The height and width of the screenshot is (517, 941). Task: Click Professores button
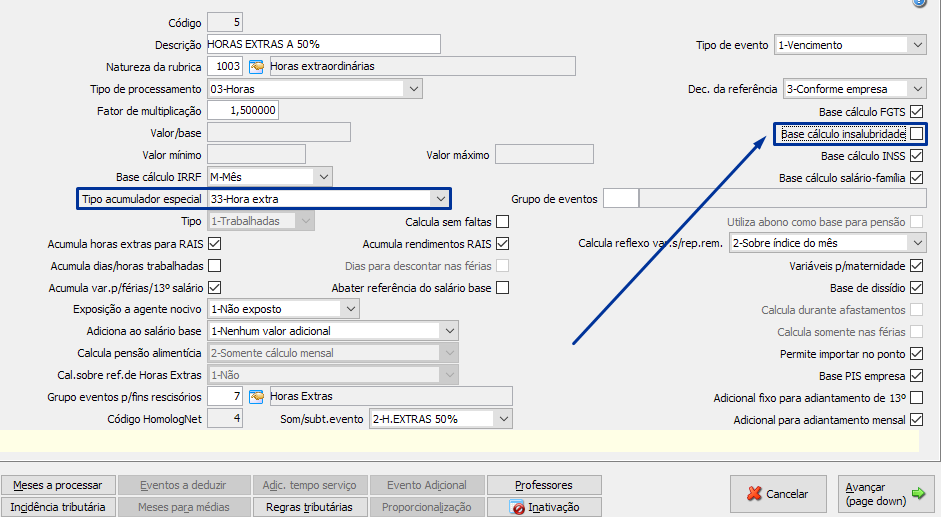click(544, 485)
